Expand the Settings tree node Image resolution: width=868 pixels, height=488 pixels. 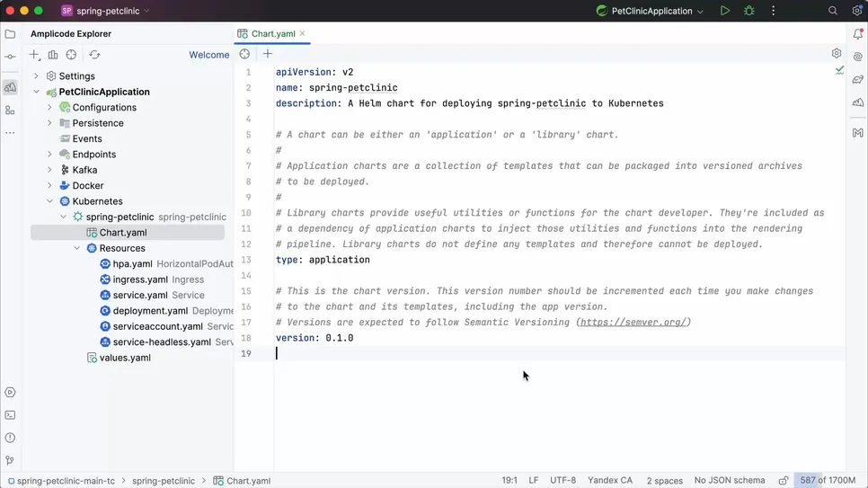pos(36,75)
